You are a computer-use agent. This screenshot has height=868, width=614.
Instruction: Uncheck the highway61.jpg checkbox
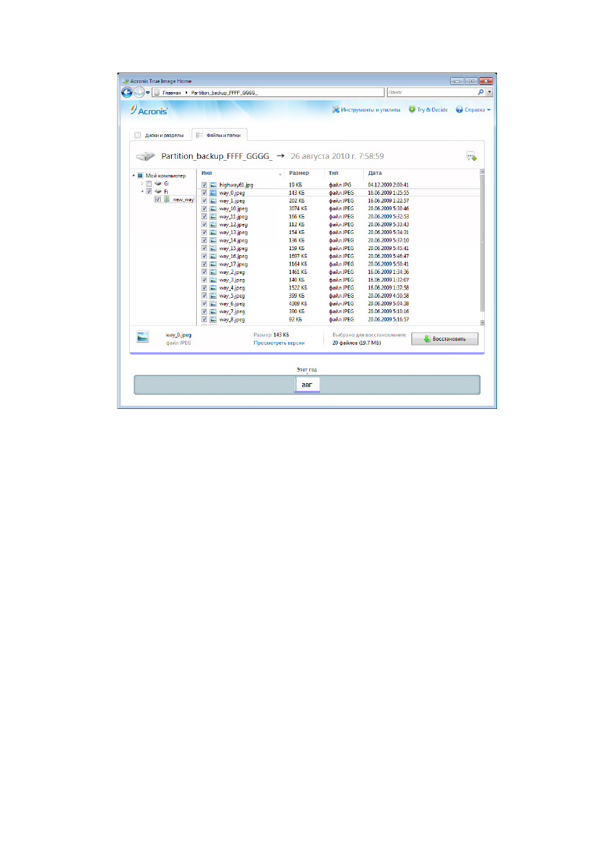click(x=204, y=185)
